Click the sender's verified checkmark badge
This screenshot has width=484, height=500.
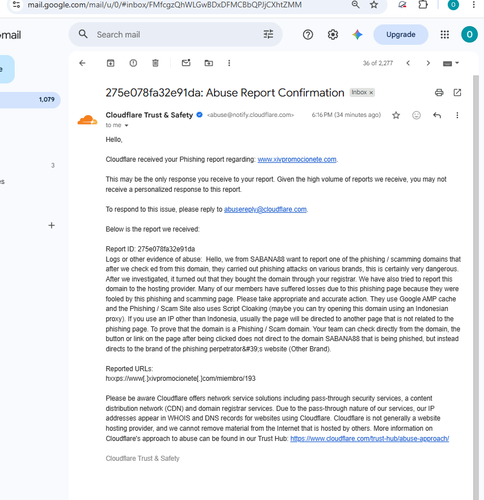pos(200,115)
